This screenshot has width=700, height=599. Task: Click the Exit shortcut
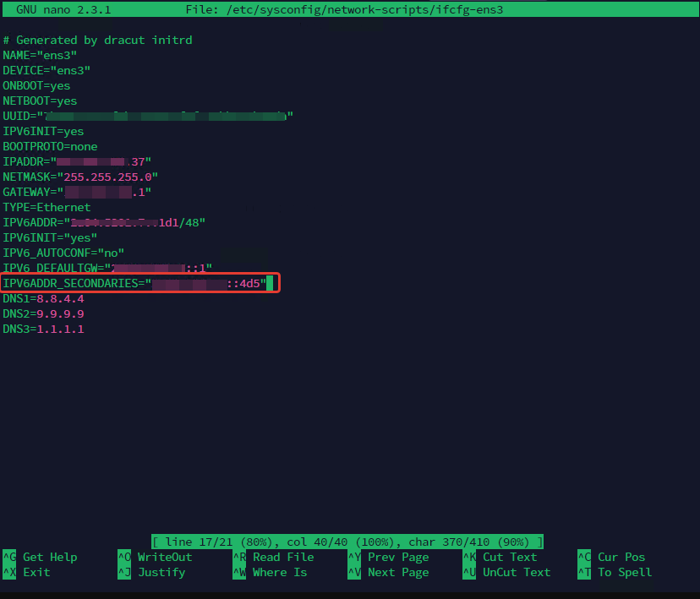point(36,572)
